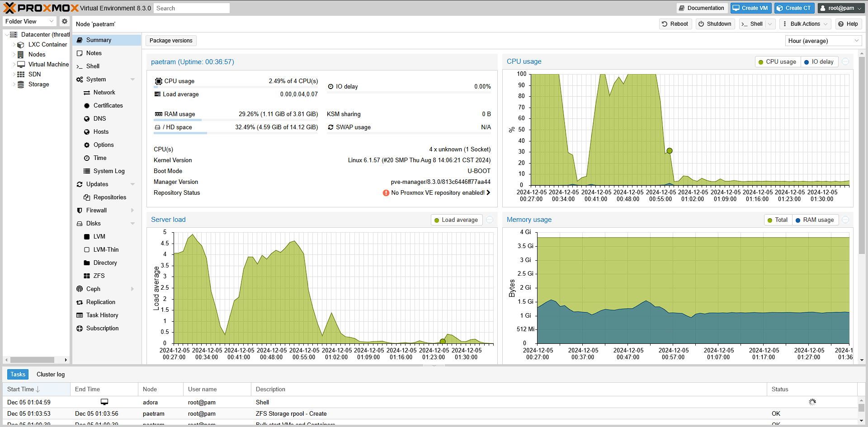
Task: Click the Subscription life-ring icon
Action: point(80,328)
